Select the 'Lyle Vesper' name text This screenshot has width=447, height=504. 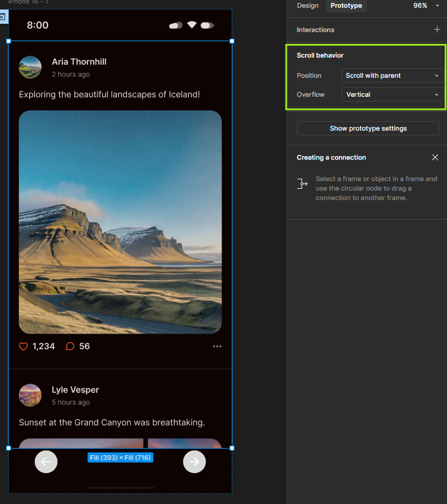pyautogui.click(x=75, y=389)
